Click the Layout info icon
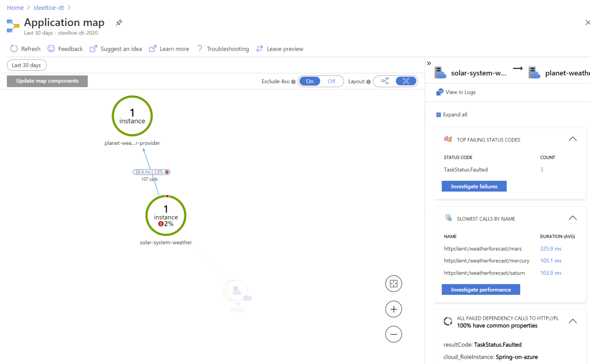590x364 pixels. tap(368, 82)
